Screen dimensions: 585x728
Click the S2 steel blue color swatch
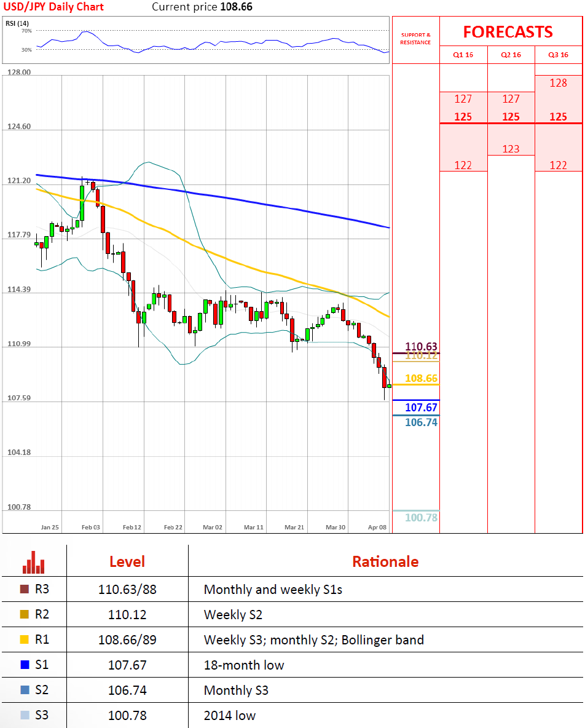point(25,689)
